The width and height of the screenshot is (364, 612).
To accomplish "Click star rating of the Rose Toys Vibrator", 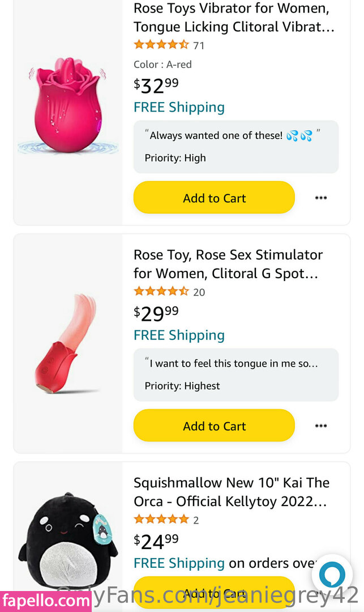I will [161, 45].
